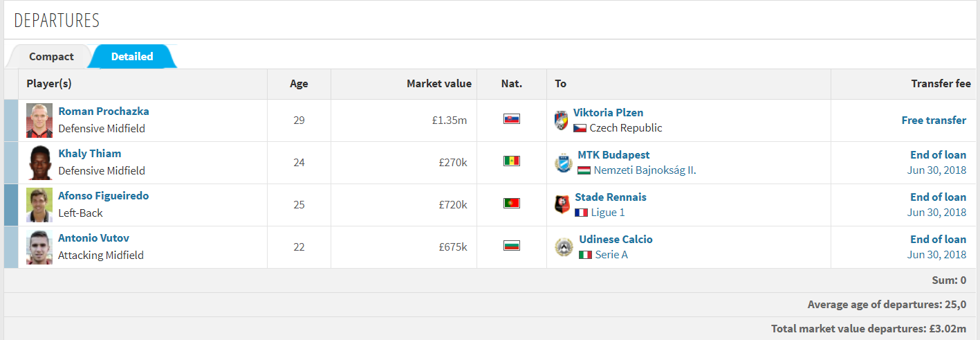
Task: Click Khaly Thiam's player photo
Action: 39,163
